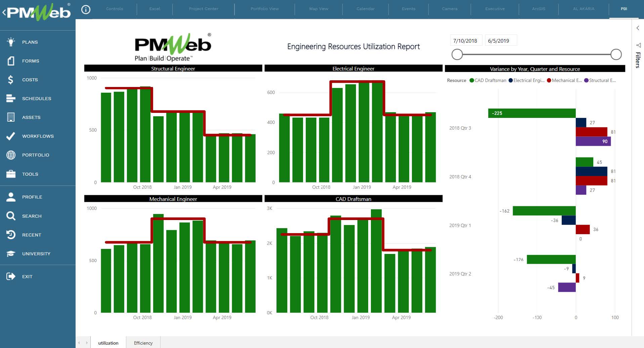
Task: Open Workflows checkmark icon
Action: point(11,136)
